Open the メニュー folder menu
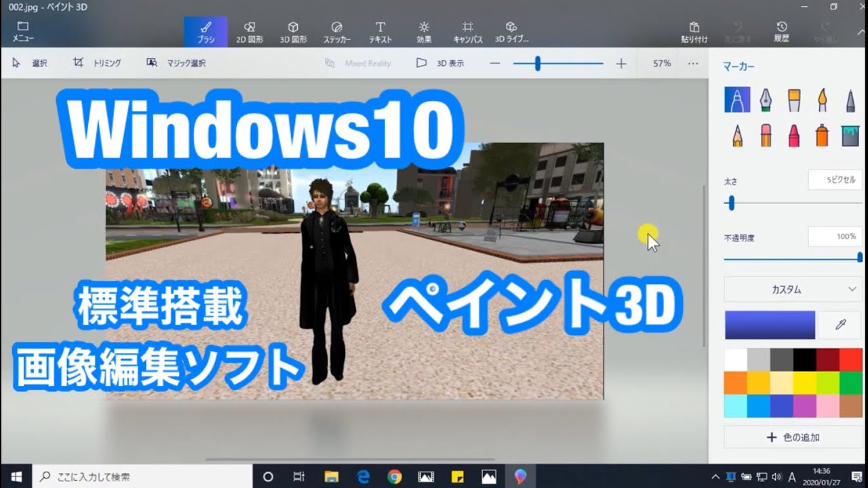This screenshot has width=868, height=488. point(23,31)
